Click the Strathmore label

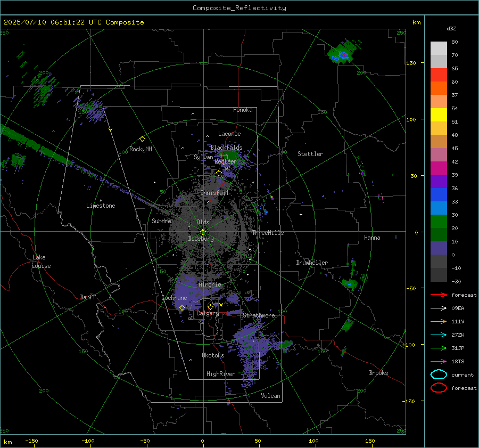click(259, 315)
